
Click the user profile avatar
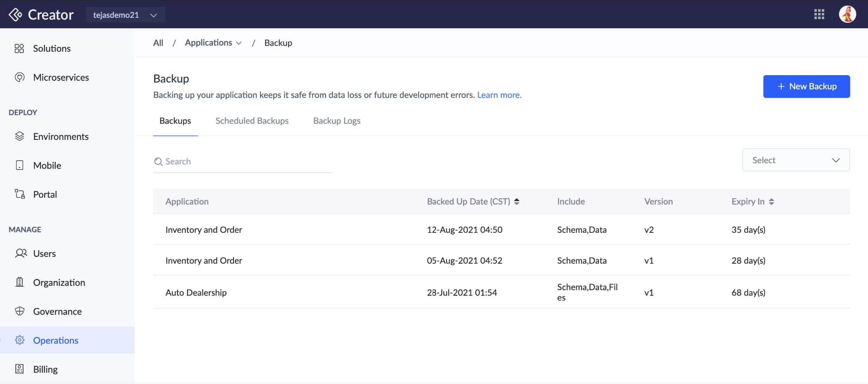pos(847,14)
